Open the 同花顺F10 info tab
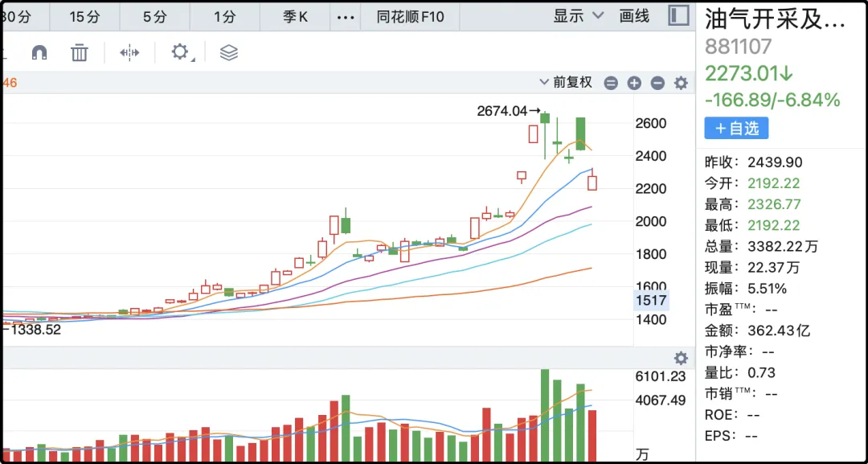 click(x=411, y=17)
